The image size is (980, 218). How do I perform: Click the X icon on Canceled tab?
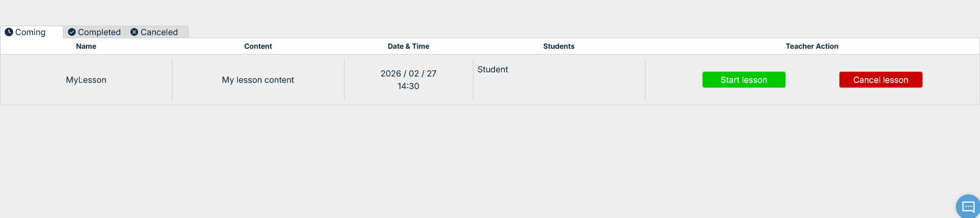pyautogui.click(x=134, y=32)
